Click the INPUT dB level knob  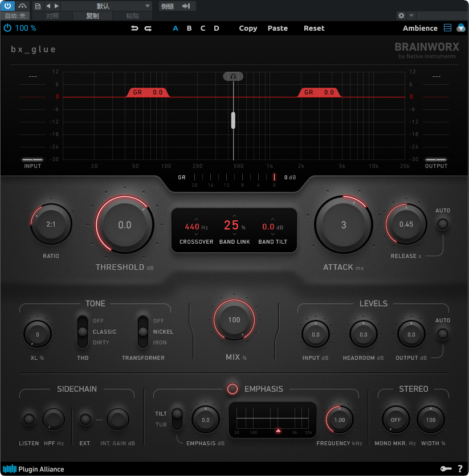click(316, 334)
